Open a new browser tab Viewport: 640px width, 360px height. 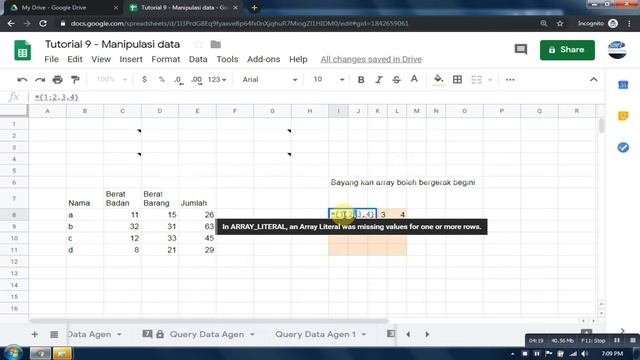coord(254,8)
